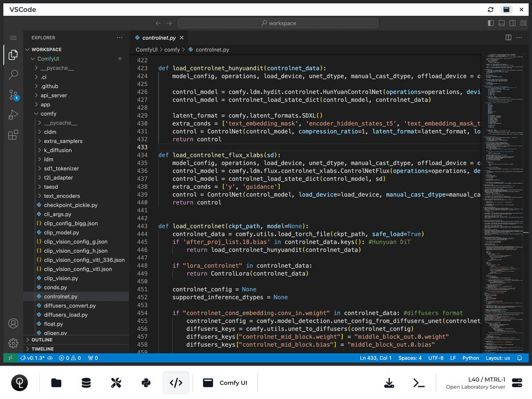Open the Manage gear settings icon
Image resolution: width=532 pixels, height=399 pixels.
point(13,343)
